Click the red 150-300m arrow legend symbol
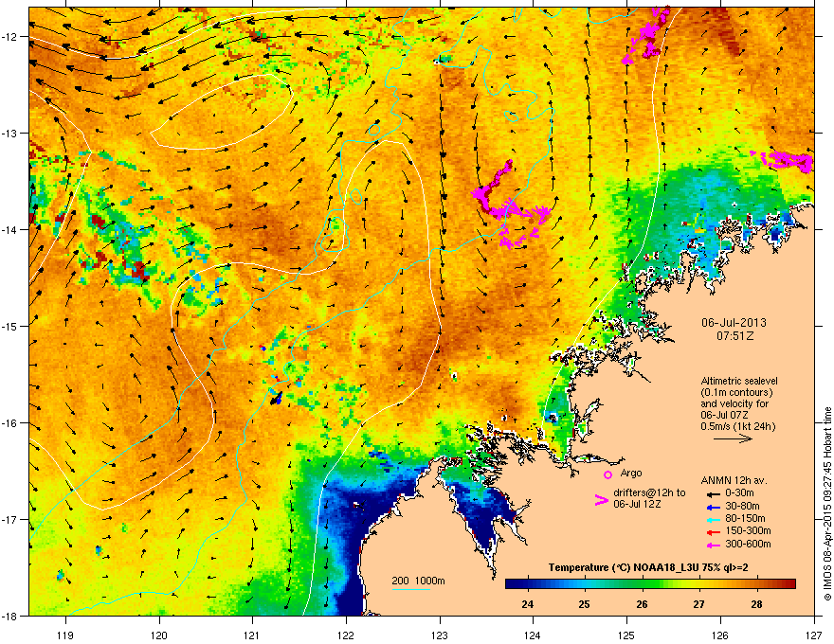Image resolution: width=834 pixels, height=644 pixels. click(x=713, y=532)
